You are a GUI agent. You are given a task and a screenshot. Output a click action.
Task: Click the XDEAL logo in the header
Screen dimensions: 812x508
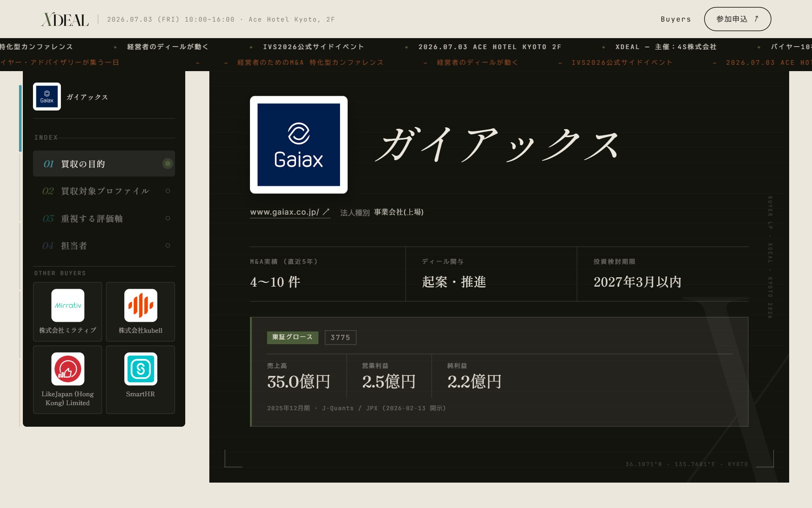click(65, 19)
